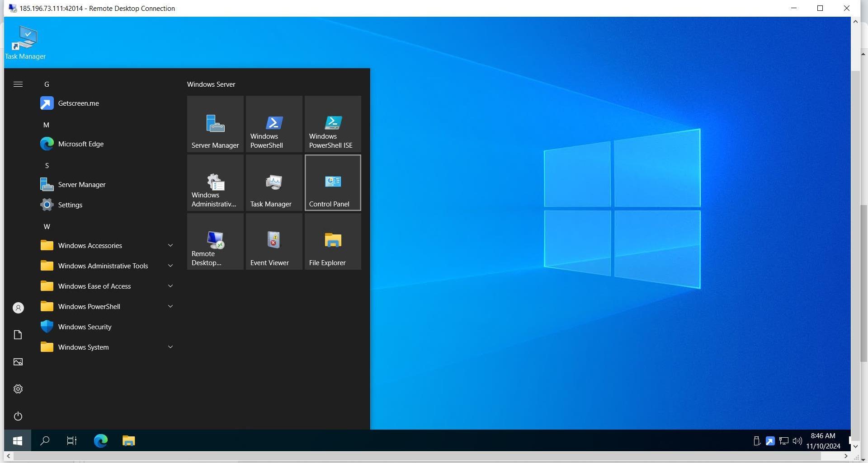Click the scroll right arrow
The width and height of the screenshot is (868, 463).
coord(846,456)
